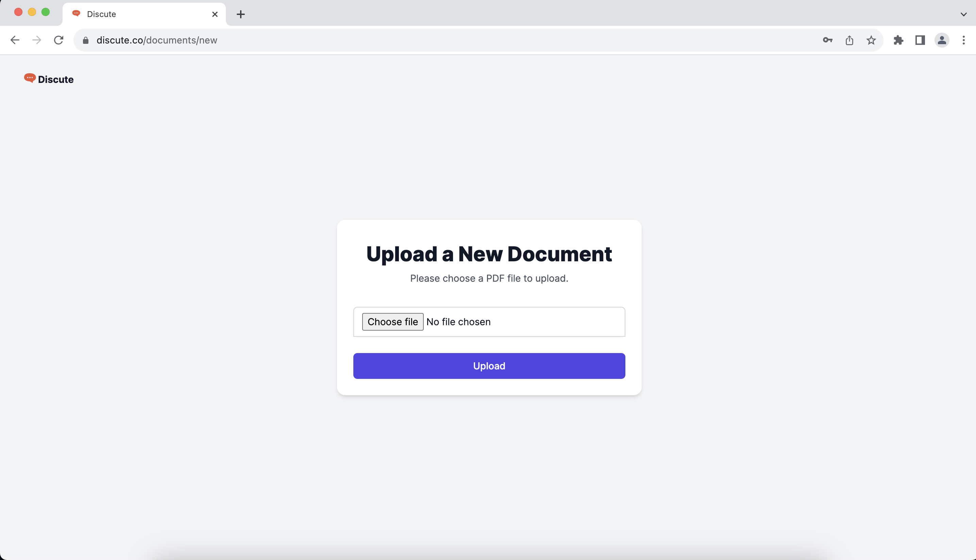Close the Discute tab
This screenshot has height=560, width=976.
coord(215,14)
